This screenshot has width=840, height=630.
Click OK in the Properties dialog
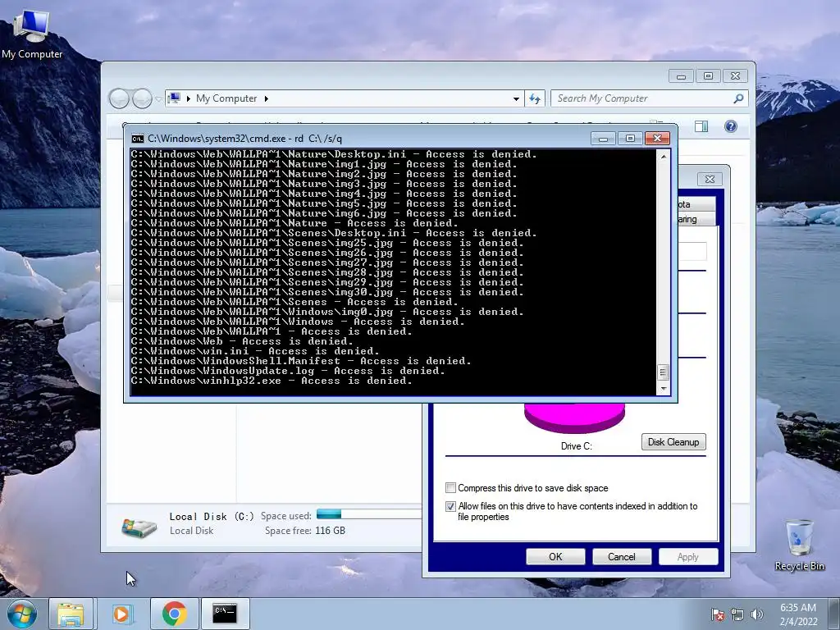click(555, 557)
